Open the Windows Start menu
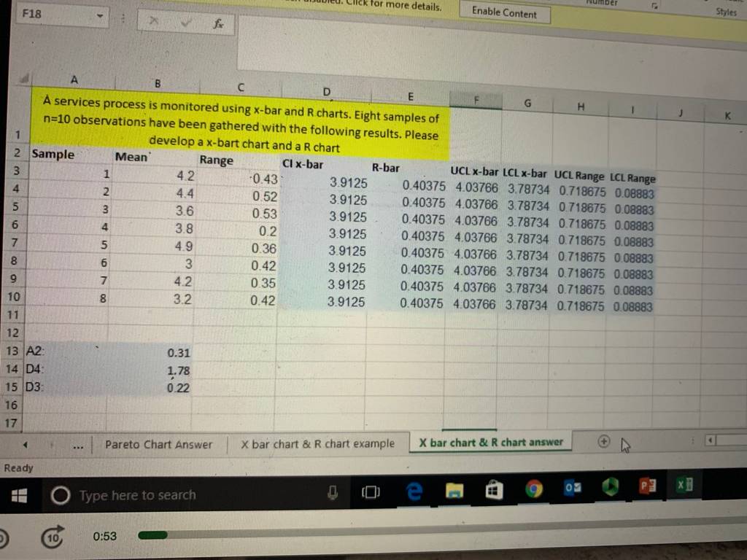Viewport: 747px width, 560px height. pos(19,496)
